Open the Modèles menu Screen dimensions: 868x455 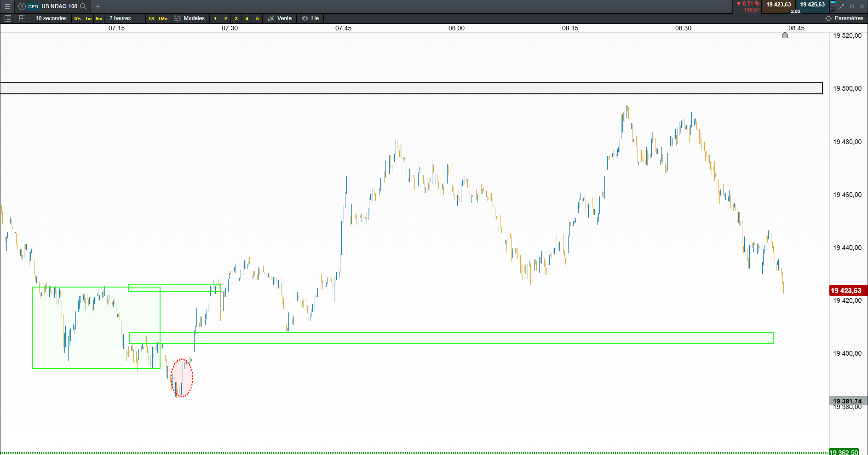194,18
